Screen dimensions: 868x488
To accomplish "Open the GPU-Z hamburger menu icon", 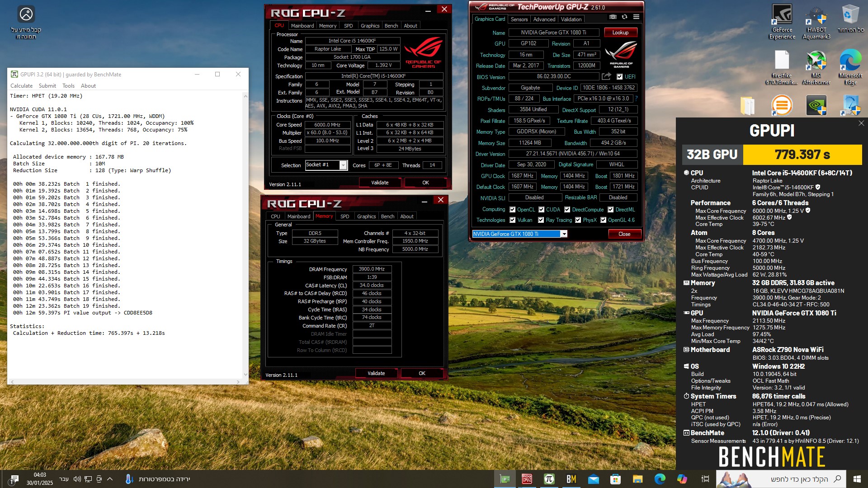I will coord(636,17).
